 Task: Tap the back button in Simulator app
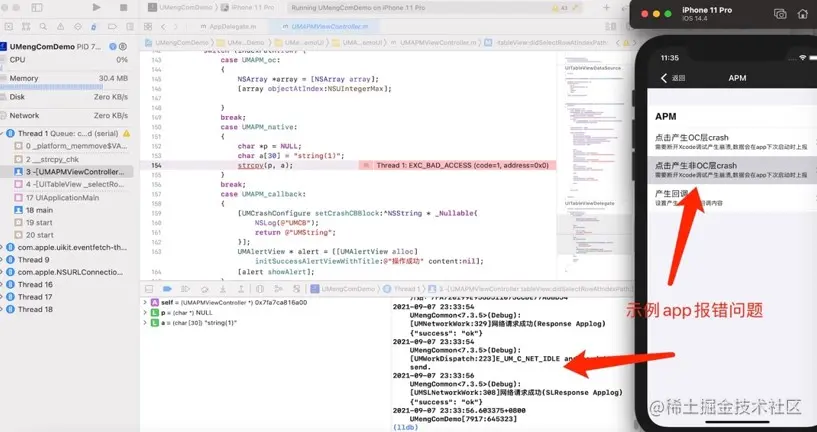[673, 78]
